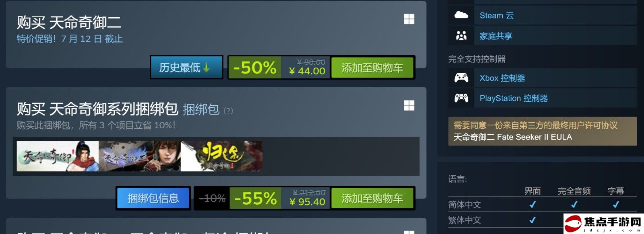Open the 捆绑包信息 bundle info button
644x234 pixels.
(153, 198)
